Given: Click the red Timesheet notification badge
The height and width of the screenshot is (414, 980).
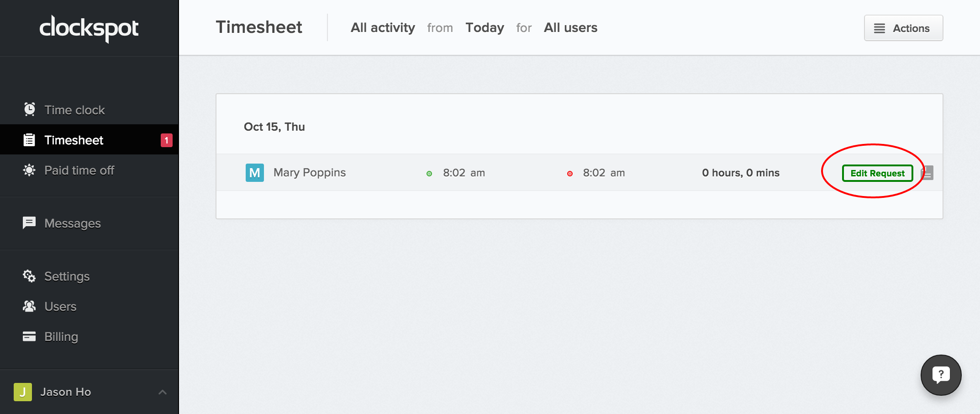Looking at the screenshot, I should pyautogui.click(x=166, y=140).
